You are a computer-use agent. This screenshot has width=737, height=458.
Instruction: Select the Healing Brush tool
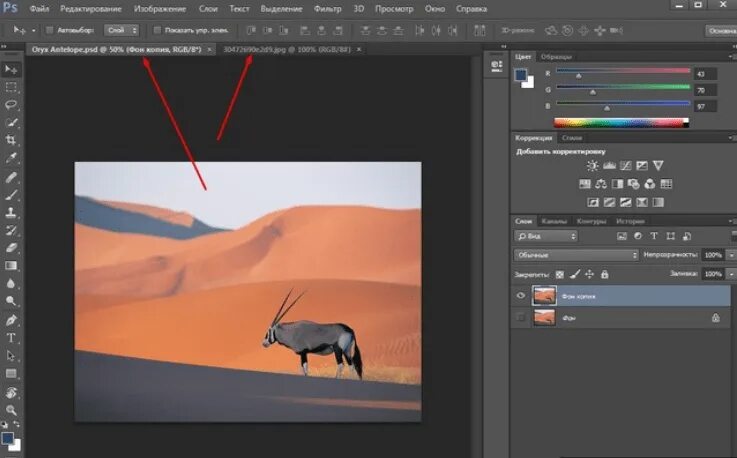click(x=11, y=177)
